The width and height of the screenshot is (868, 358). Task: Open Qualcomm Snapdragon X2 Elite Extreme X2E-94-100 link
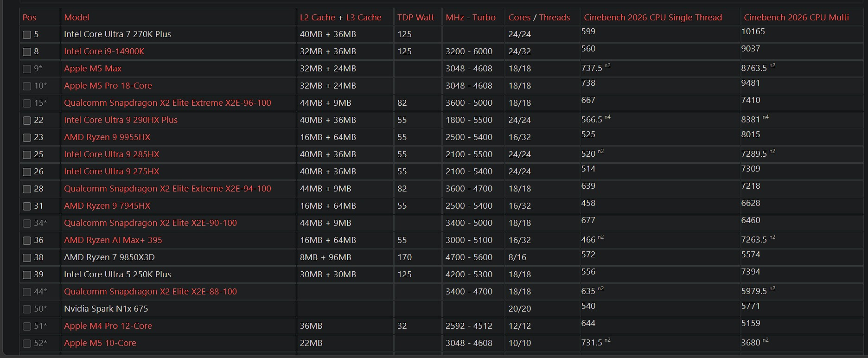pos(167,189)
